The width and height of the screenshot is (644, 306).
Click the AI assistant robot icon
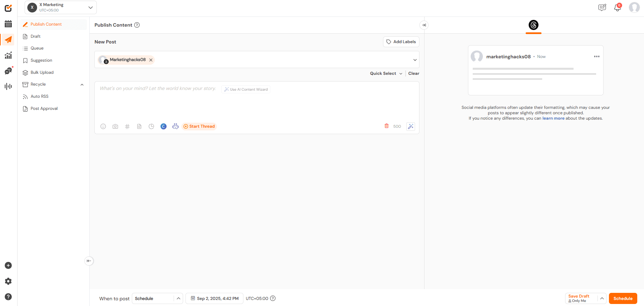point(175,126)
